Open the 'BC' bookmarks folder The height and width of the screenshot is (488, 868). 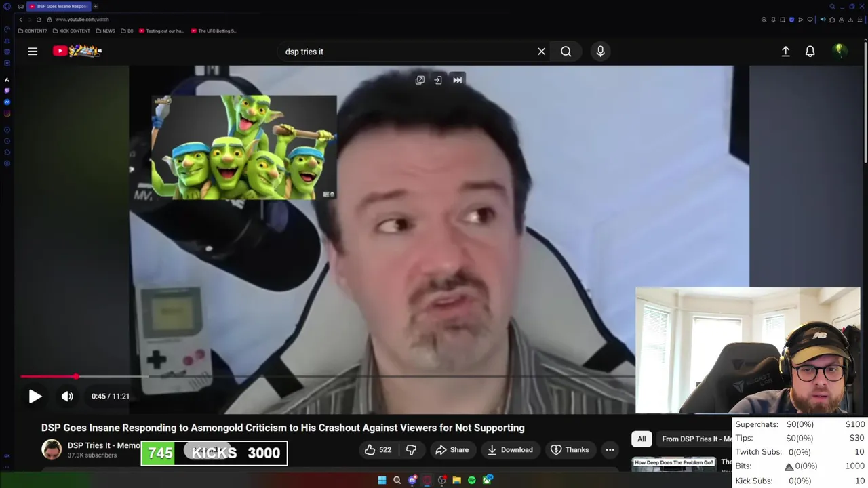coord(127,30)
